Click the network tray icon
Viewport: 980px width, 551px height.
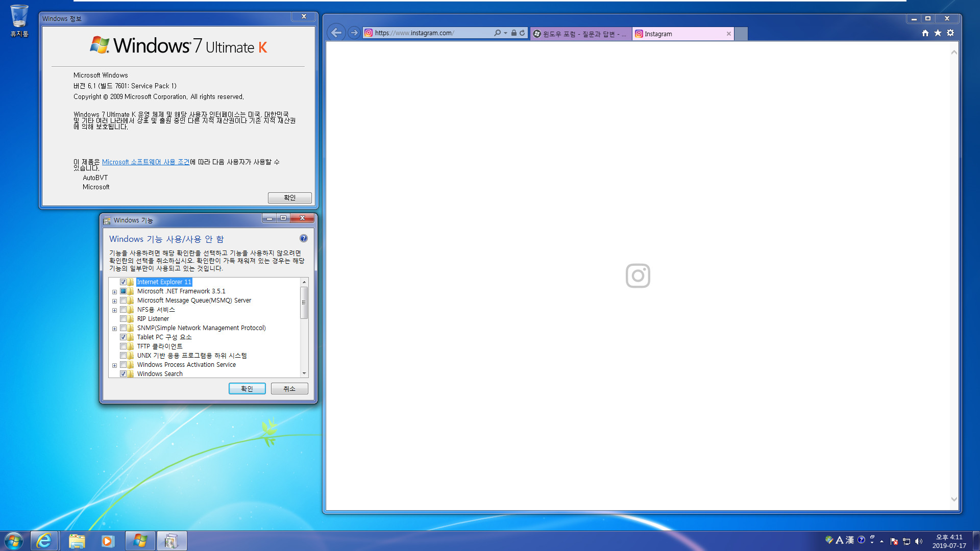pyautogui.click(x=906, y=541)
